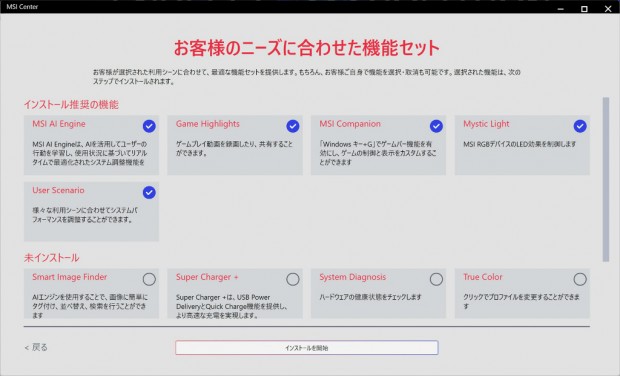Uncheck the Game Highlights feature
The height and width of the screenshot is (376, 620).
293,126
